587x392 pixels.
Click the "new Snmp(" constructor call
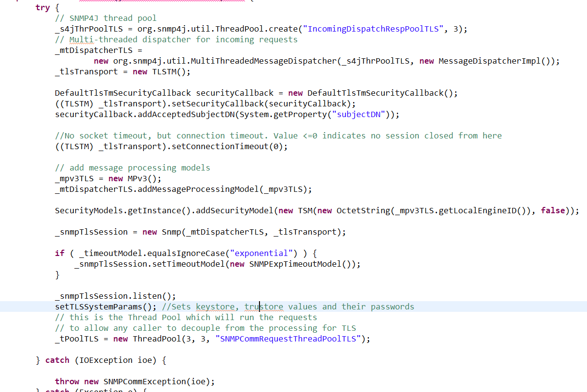pos(164,232)
